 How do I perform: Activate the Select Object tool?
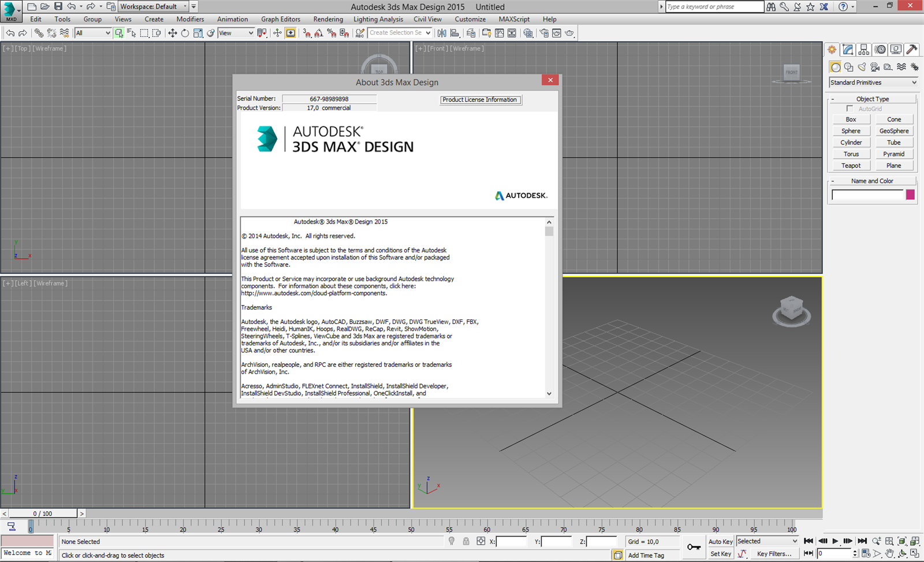tap(118, 33)
